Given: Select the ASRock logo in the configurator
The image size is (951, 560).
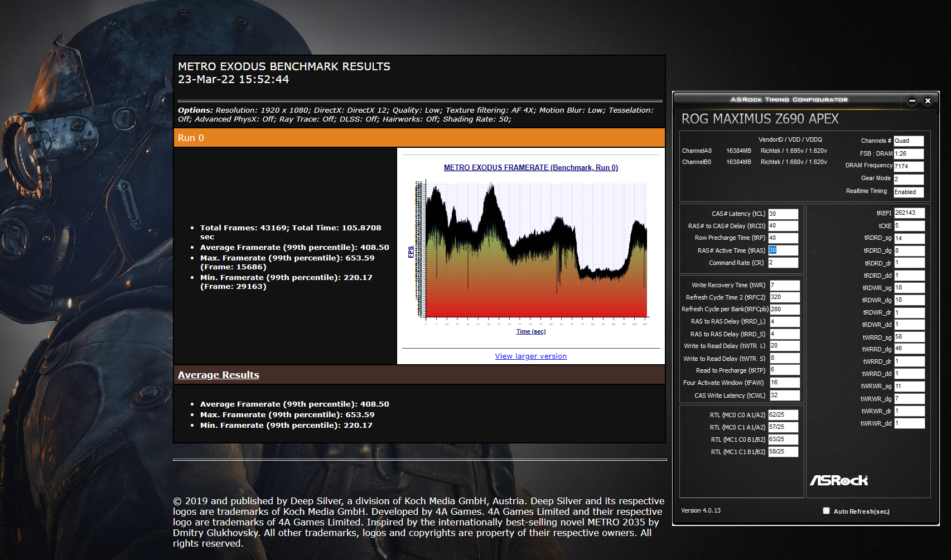Looking at the screenshot, I should point(839,480).
